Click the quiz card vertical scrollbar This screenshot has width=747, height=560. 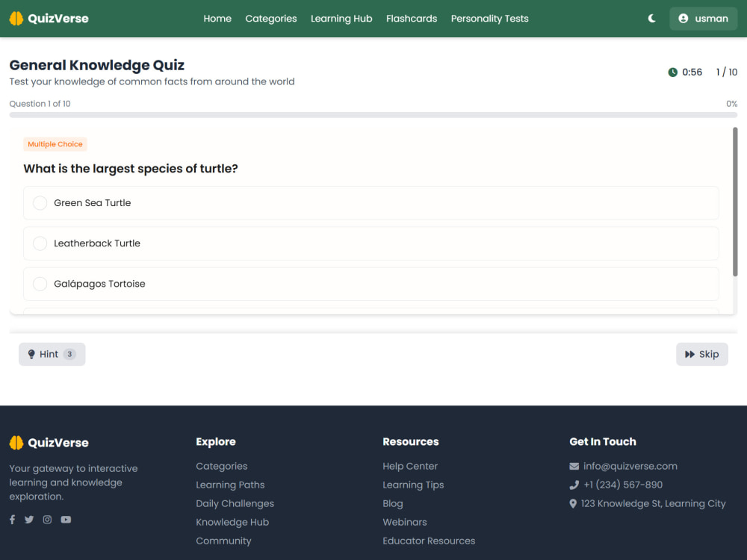tap(734, 202)
